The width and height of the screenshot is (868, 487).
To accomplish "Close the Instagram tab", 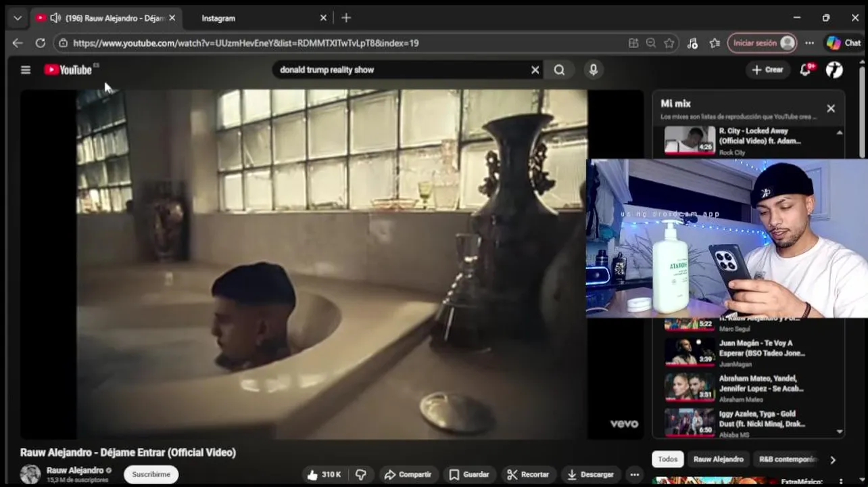I will tap(323, 18).
